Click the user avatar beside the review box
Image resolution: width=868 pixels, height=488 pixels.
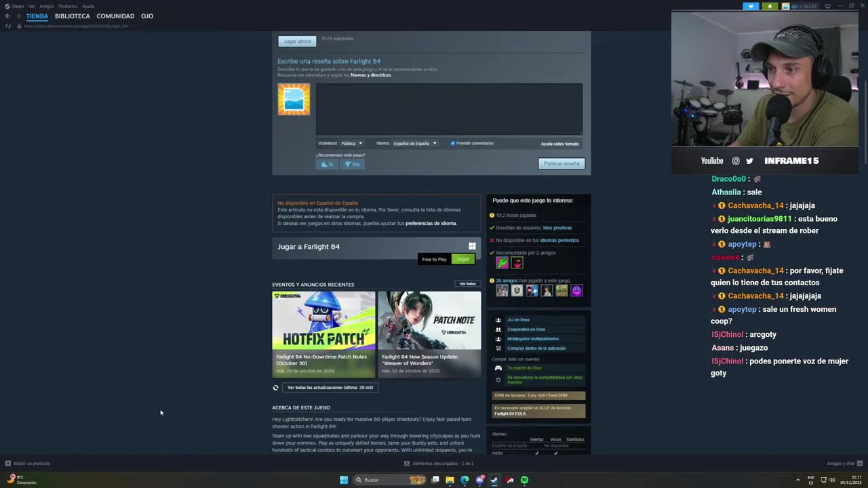294,99
